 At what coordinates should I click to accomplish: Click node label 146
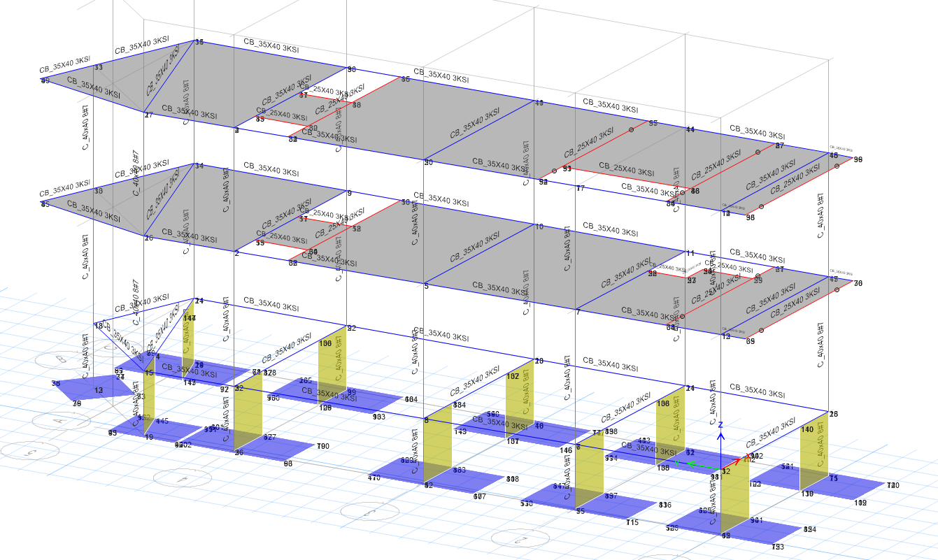pos(567,451)
